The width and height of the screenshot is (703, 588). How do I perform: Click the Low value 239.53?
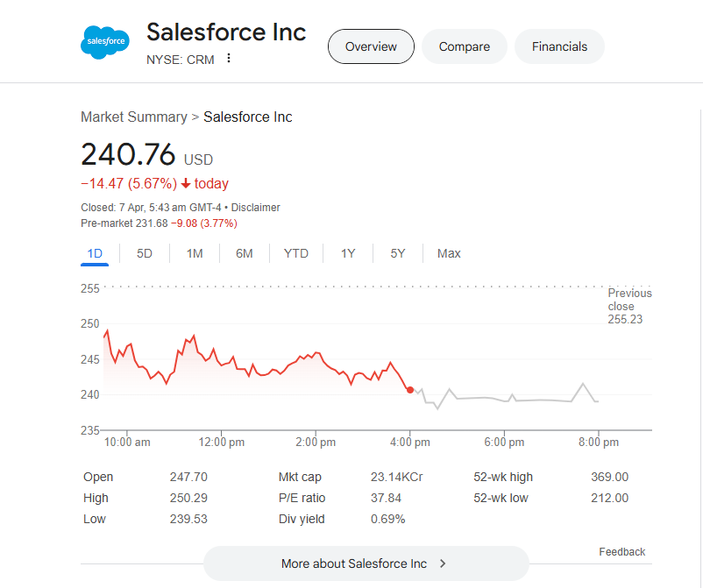point(188,519)
